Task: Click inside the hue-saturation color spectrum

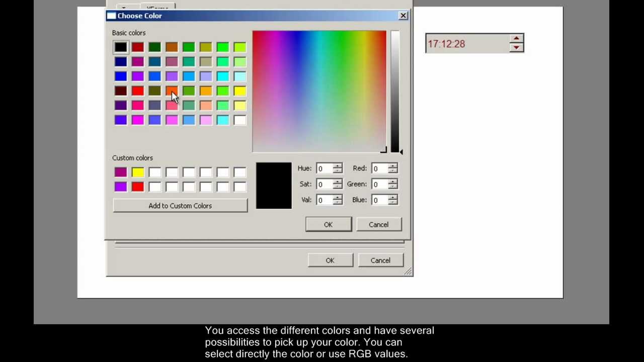Action: [319, 92]
